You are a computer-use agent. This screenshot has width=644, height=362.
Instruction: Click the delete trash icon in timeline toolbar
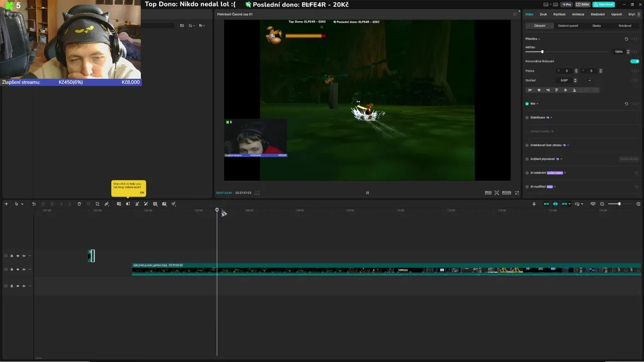pos(79,204)
